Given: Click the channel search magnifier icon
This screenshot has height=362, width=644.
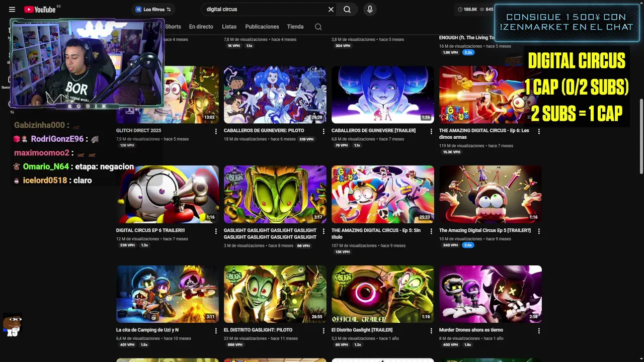Looking at the screenshot, I should [x=318, y=27].
